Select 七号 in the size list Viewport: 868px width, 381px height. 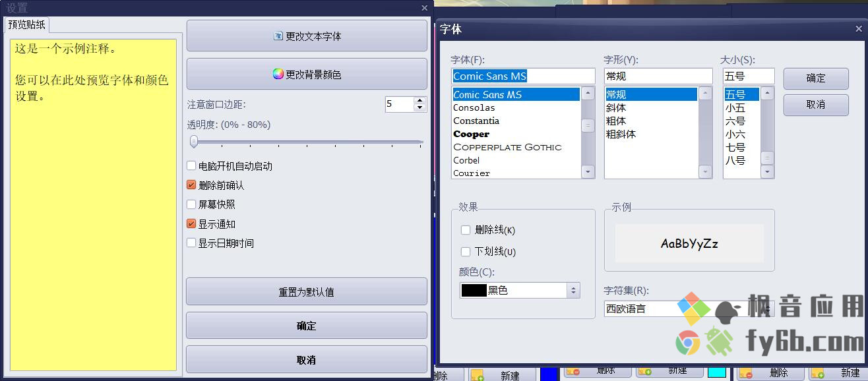(x=741, y=147)
